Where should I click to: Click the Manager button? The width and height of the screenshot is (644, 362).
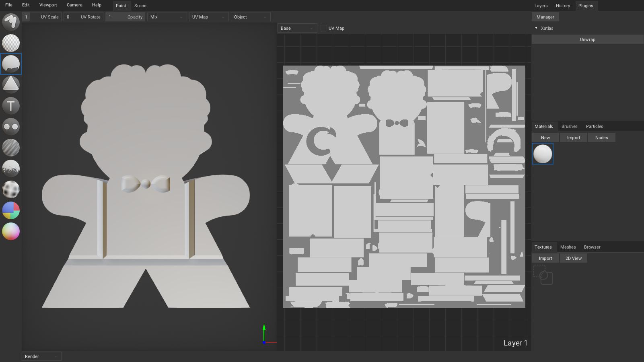point(545,17)
